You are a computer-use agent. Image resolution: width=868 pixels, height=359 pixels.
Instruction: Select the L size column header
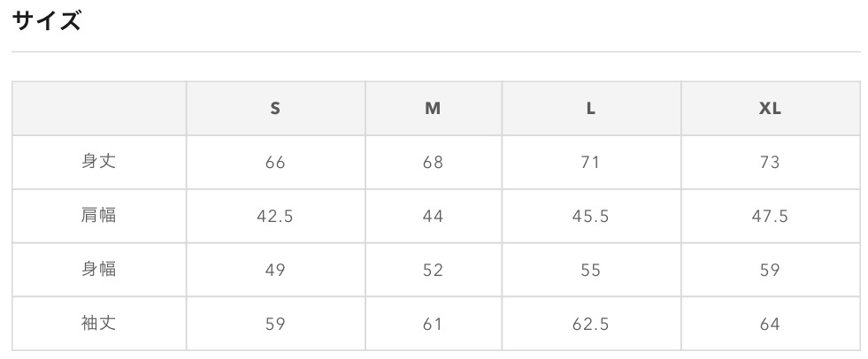click(591, 109)
